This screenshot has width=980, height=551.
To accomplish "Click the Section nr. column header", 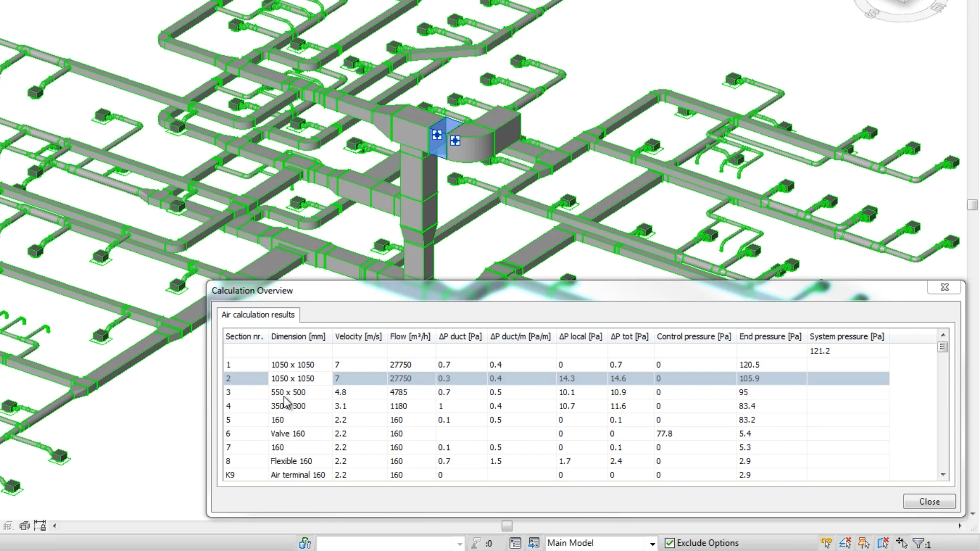I will (244, 337).
